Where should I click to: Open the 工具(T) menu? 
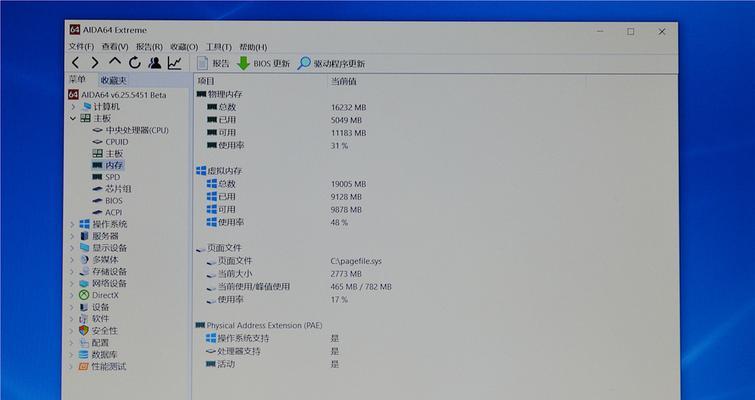[x=219, y=47]
